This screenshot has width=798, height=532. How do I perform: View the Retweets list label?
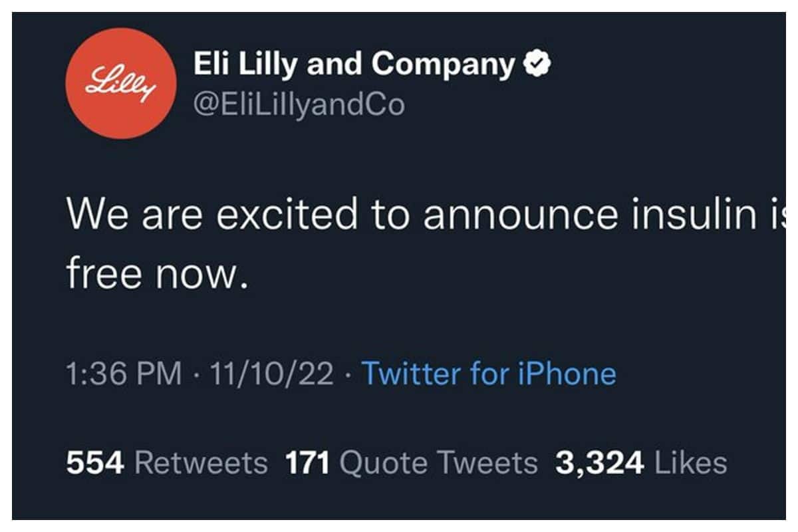(x=201, y=463)
